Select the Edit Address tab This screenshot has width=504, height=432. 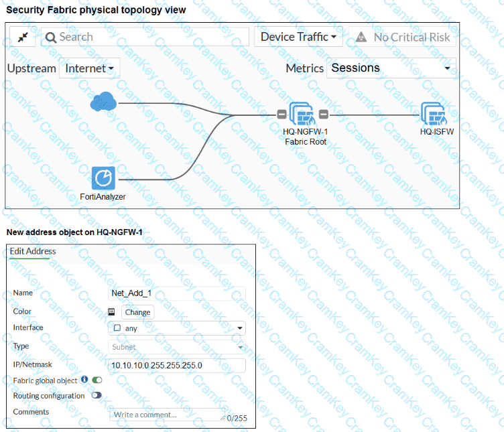click(x=32, y=251)
